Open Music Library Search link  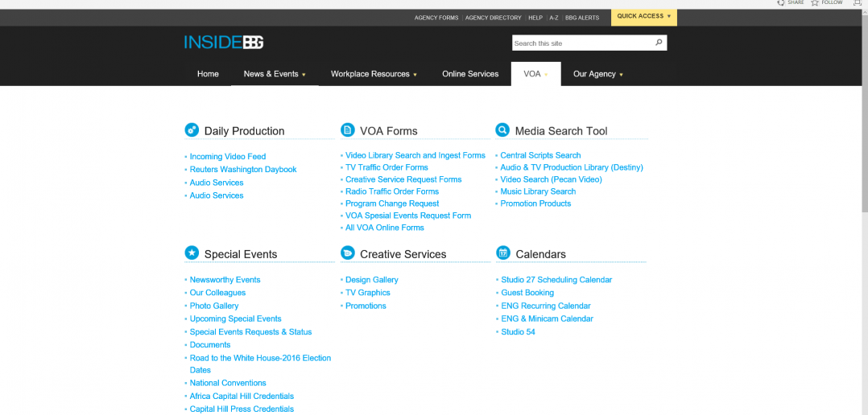[x=538, y=191]
